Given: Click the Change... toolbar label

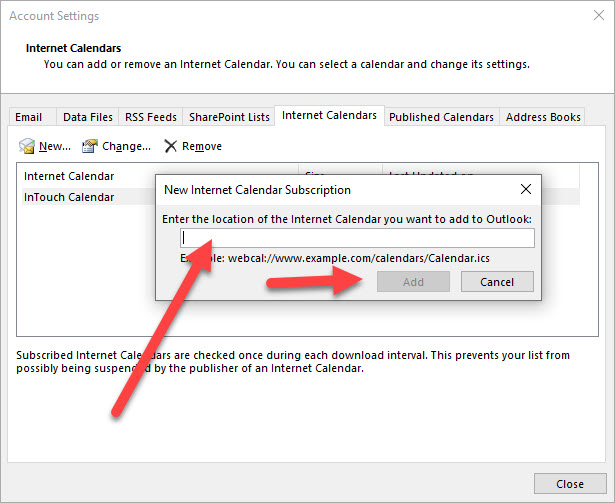Looking at the screenshot, I should [126, 146].
